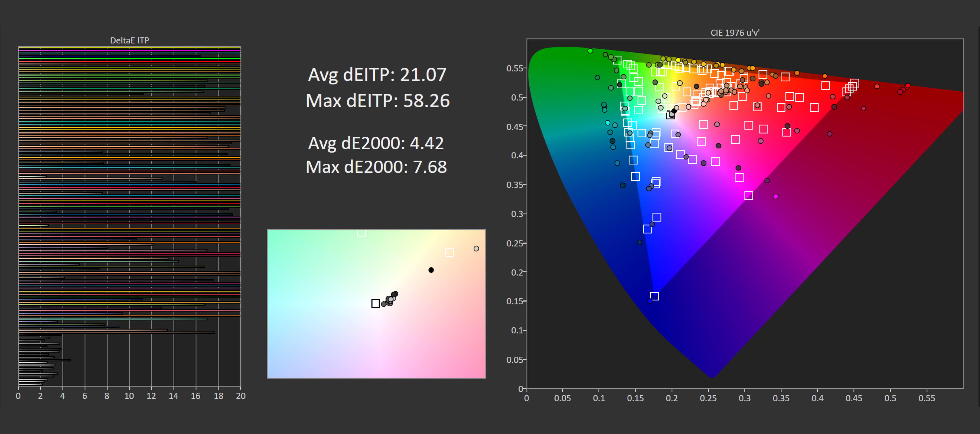Screen dimensions: 980x434
Task: Select the 'Max dEITP: 58.26' reading
Action: [377, 101]
